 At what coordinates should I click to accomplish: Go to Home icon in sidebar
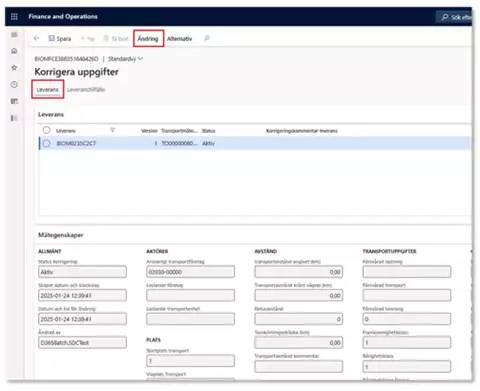pyautogui.click(x=14, y=51)
